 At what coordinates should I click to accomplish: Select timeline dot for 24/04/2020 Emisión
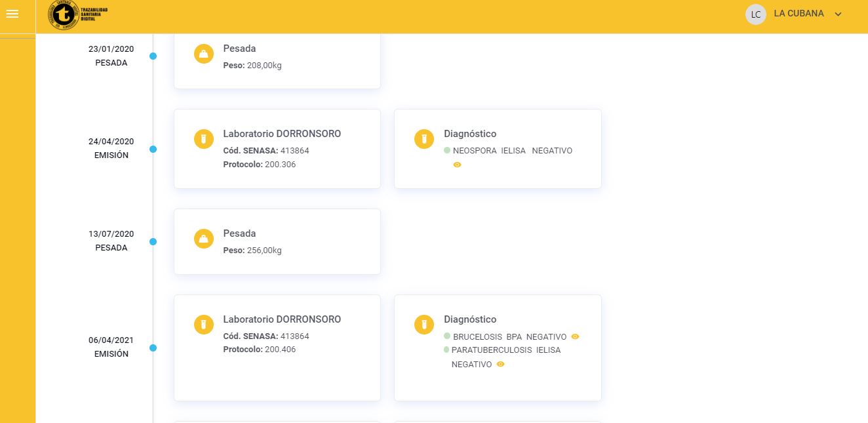pyautogui.click(x=153, y=150)
